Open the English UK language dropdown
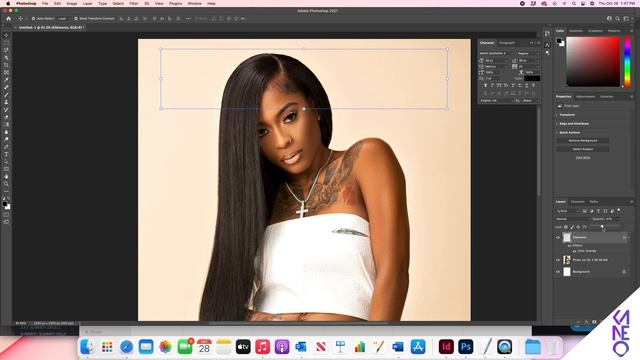 point(496,100)
